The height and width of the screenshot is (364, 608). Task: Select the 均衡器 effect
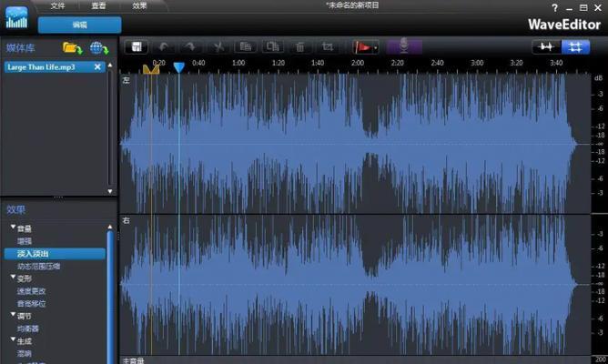(x=28, y=329)
